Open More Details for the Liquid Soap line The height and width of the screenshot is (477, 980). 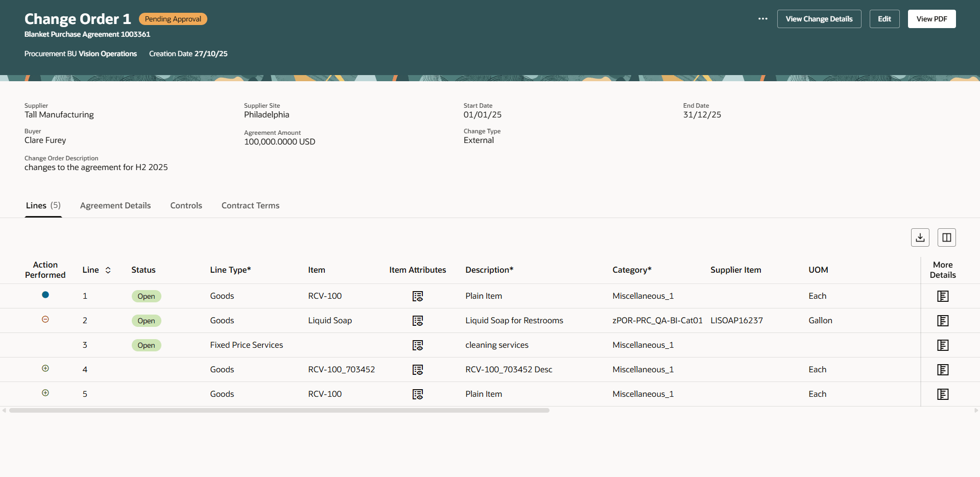coord(943,321)
